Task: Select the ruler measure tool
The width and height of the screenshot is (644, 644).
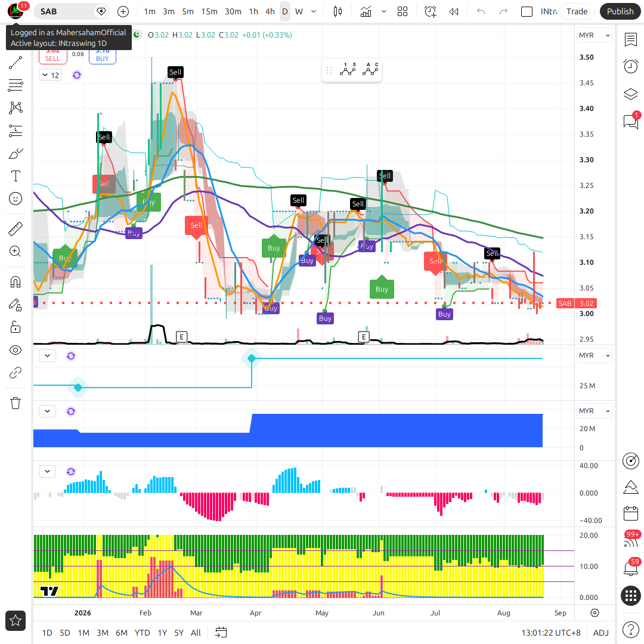Action: (x=15, y=229)
